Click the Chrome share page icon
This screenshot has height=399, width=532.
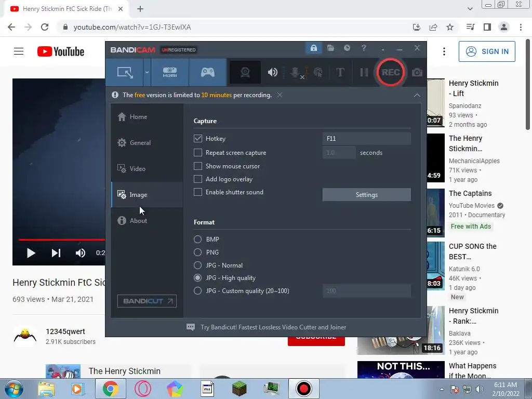point(433,27)
